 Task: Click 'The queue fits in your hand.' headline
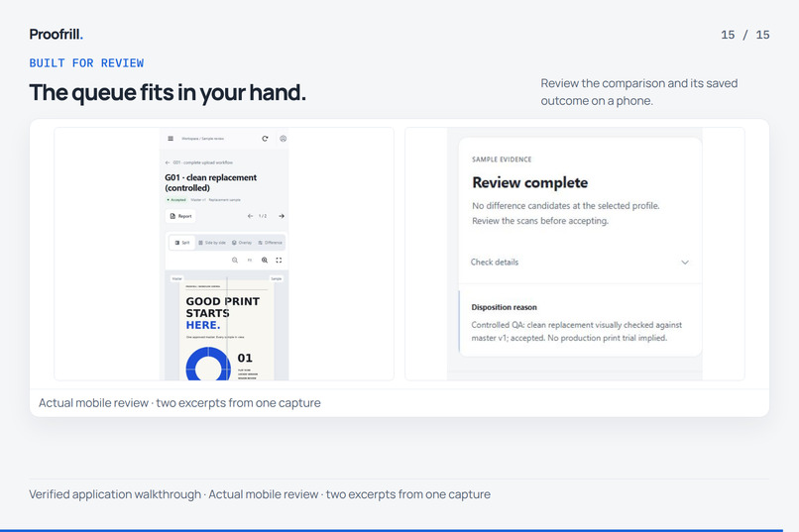click(168, 93)
